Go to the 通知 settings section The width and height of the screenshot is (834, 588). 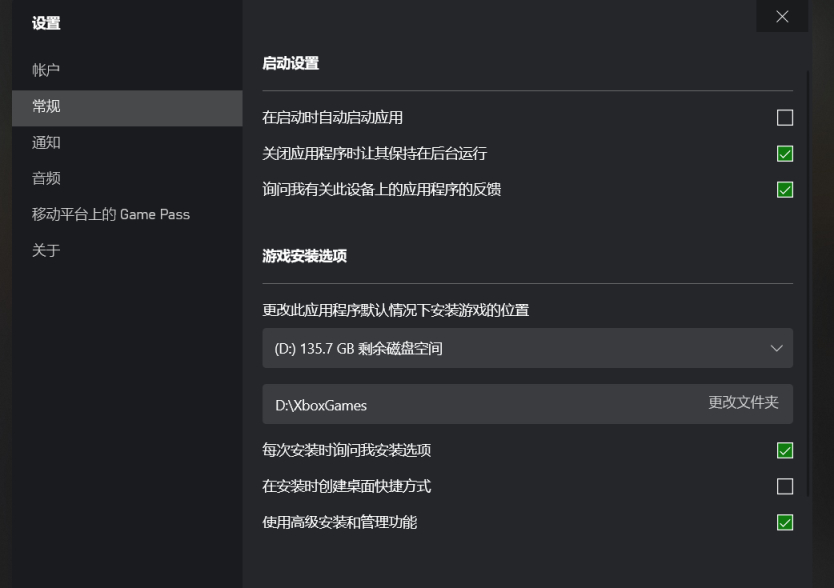[x=46, y=142]
